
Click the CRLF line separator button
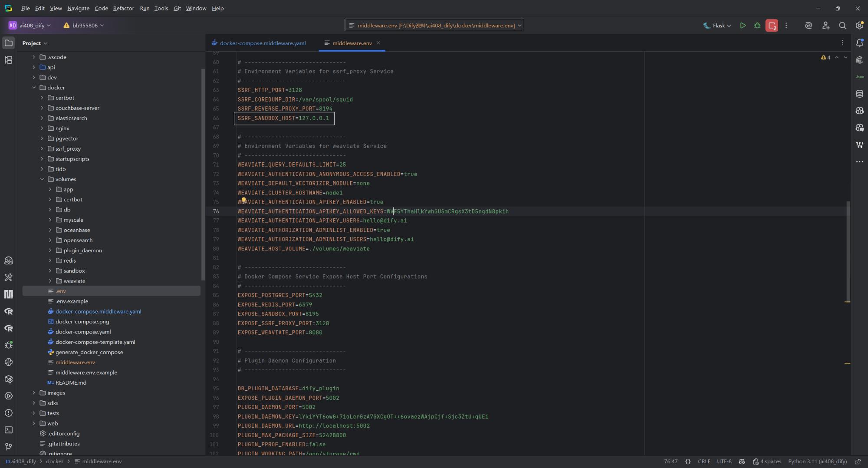[x=704, y=461]
